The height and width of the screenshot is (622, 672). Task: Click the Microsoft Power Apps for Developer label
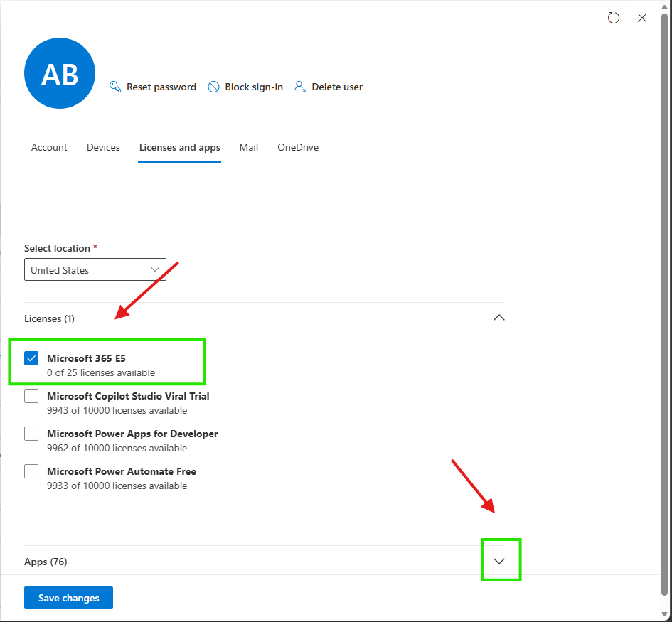(132, 434)
